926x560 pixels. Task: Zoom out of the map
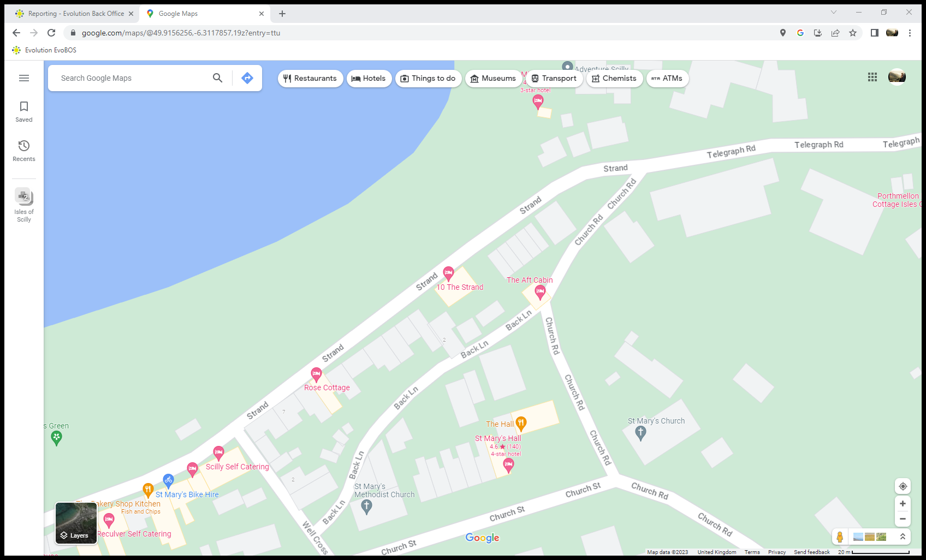903,519
